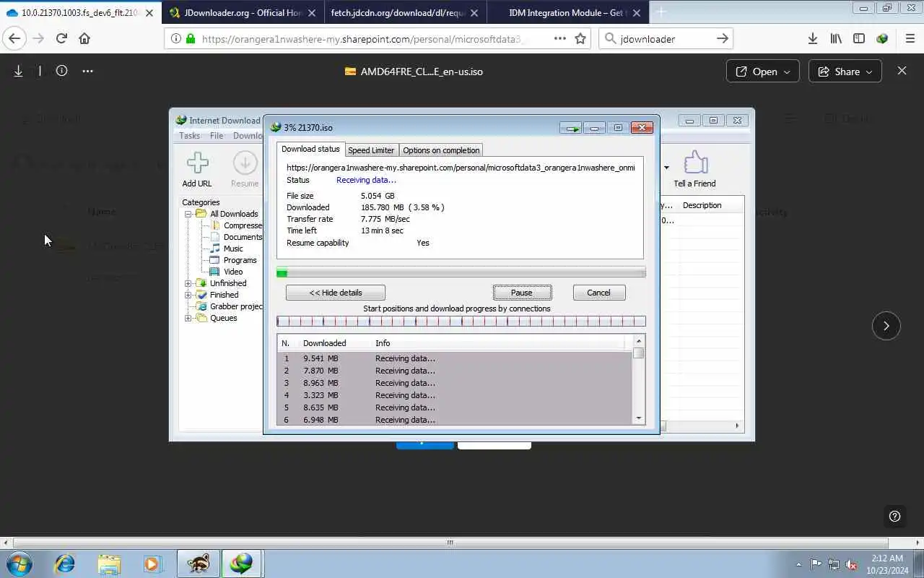Collapse the All Downloads tree node
The image size is (924, 578).
(x=188, y=214)
